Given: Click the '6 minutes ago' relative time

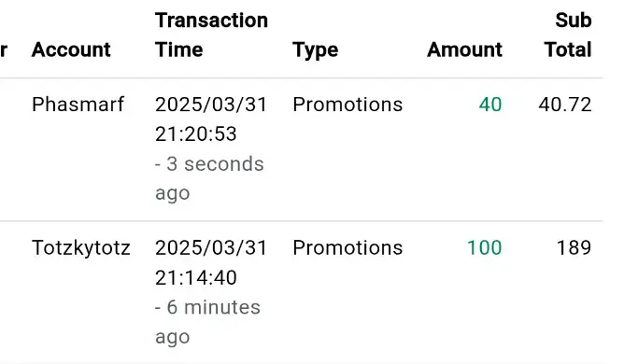Looking at the screenshot, I should (207, 321).
